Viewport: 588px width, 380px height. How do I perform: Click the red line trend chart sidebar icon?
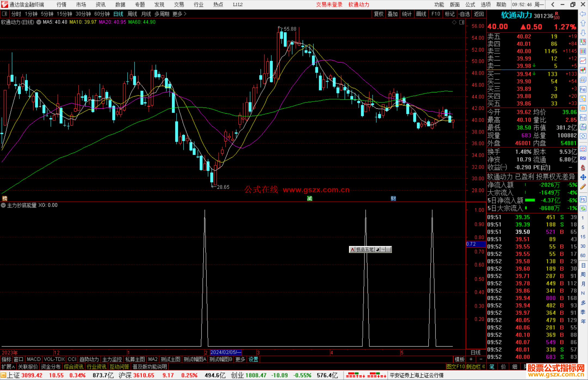tap(583, 61)
